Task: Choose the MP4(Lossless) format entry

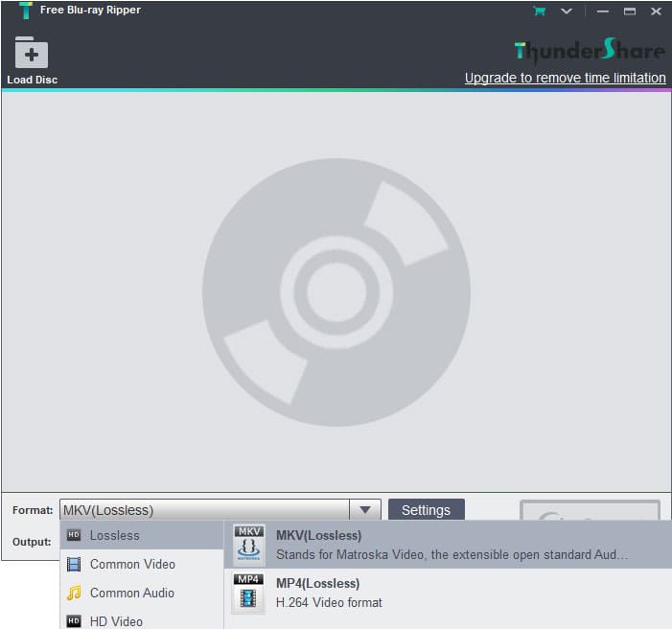Action: point(448,593)
